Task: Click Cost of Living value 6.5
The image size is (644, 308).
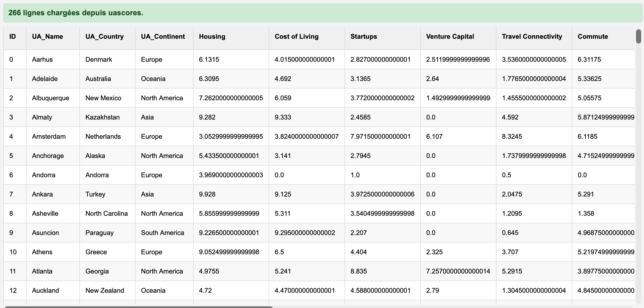Action: (307, 252)
